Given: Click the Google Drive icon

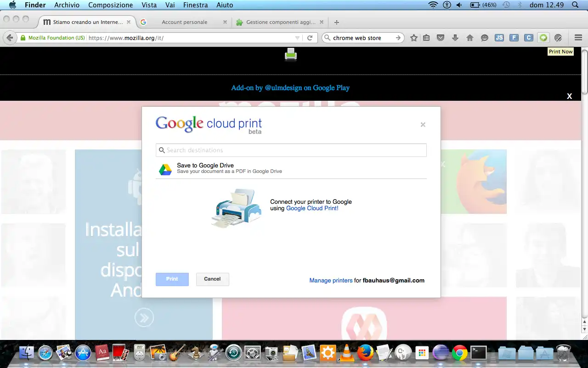Looking at the screenshot, I should coord(165,169).
